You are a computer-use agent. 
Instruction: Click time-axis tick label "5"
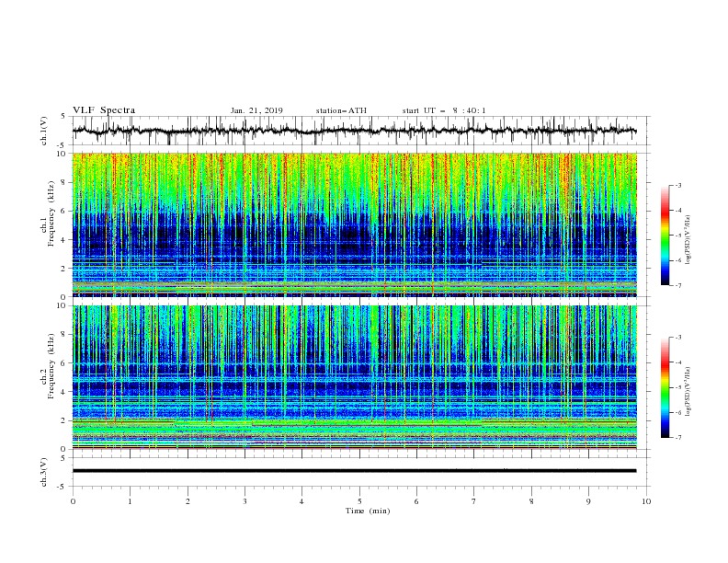[x=359, y=501]
